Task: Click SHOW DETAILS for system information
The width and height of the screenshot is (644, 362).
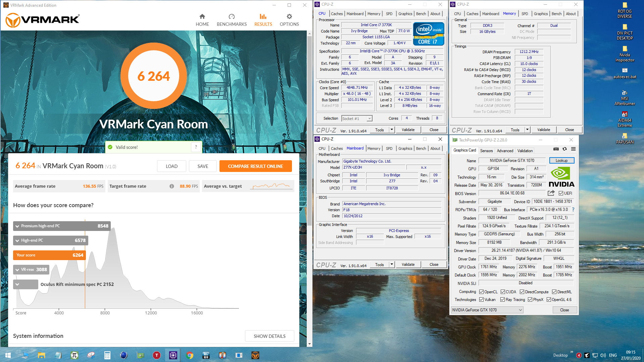Action: pyautogui.click(x=269, y=336)
